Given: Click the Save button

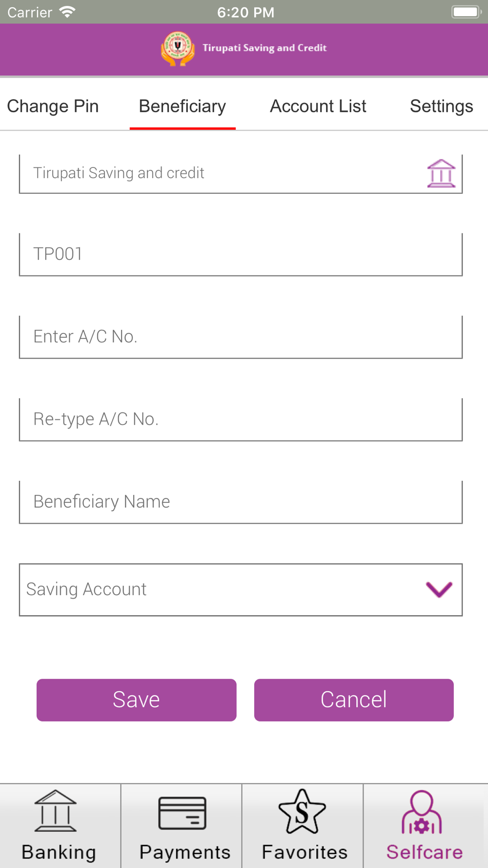Looking at the screenshot, I should pyautogui.click(x=137, y=700).
